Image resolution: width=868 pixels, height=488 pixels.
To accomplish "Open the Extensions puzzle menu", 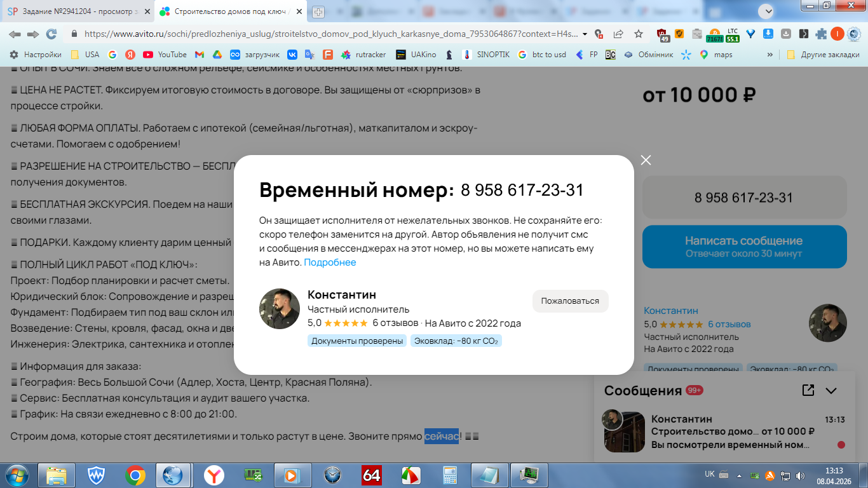I will (x=822, y=34).
